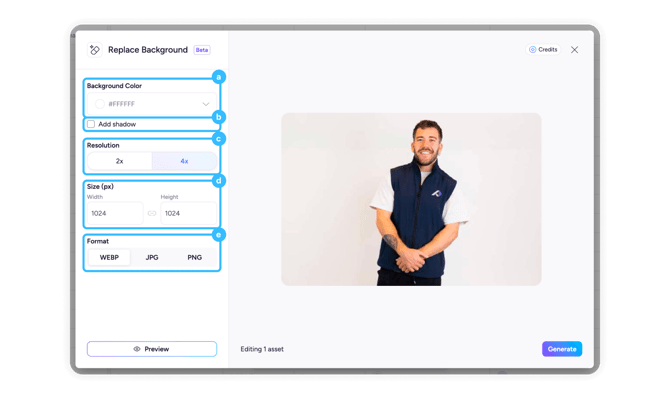
Task: Choose WEBP format
Action: pos(109,258)
